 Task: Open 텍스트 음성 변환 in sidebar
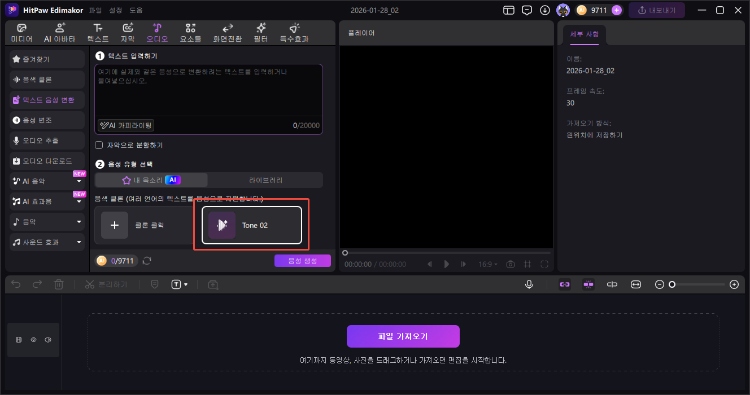coord(47,99)
